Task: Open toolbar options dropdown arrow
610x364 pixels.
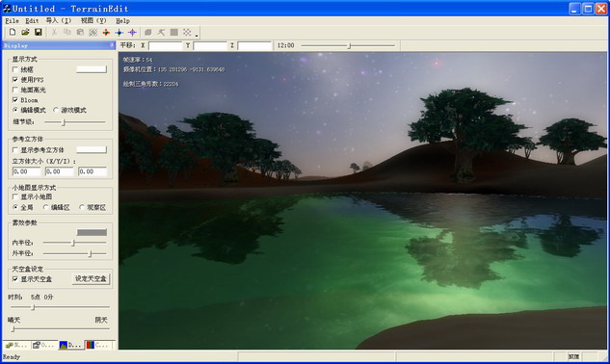Action: click(197, 35)
